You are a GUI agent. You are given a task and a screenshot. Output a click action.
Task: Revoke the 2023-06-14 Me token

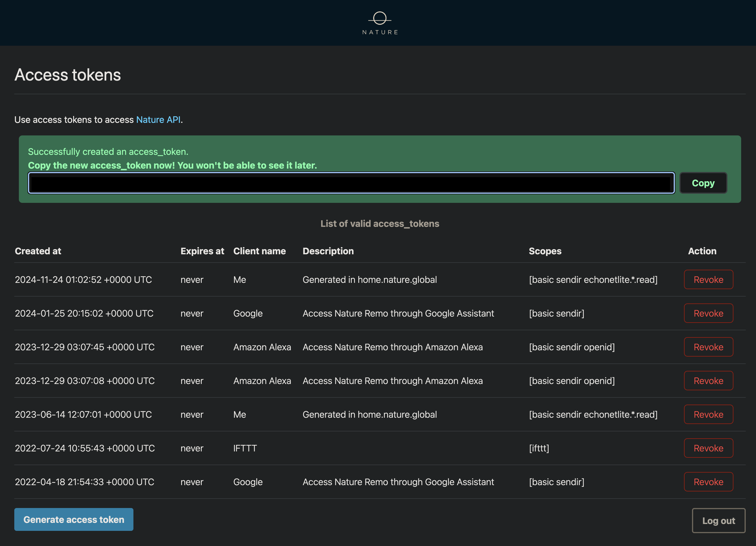point(708,414)
